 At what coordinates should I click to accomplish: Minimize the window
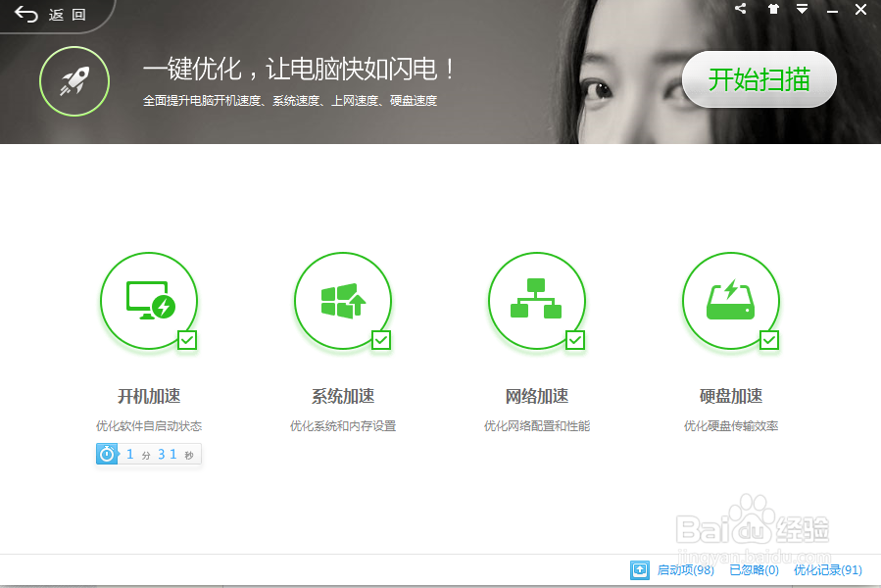pyautogui.click(x=832, y=10)
